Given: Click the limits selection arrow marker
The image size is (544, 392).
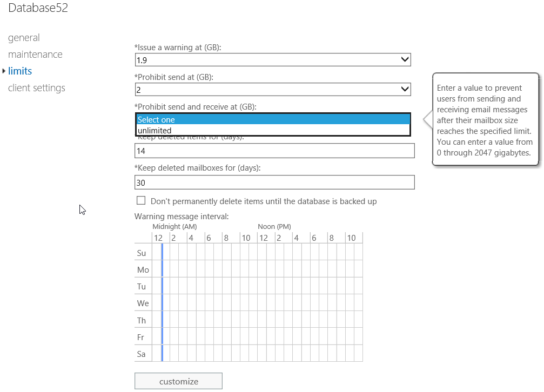Looking at the screenshot, I should tap(4, 71).
